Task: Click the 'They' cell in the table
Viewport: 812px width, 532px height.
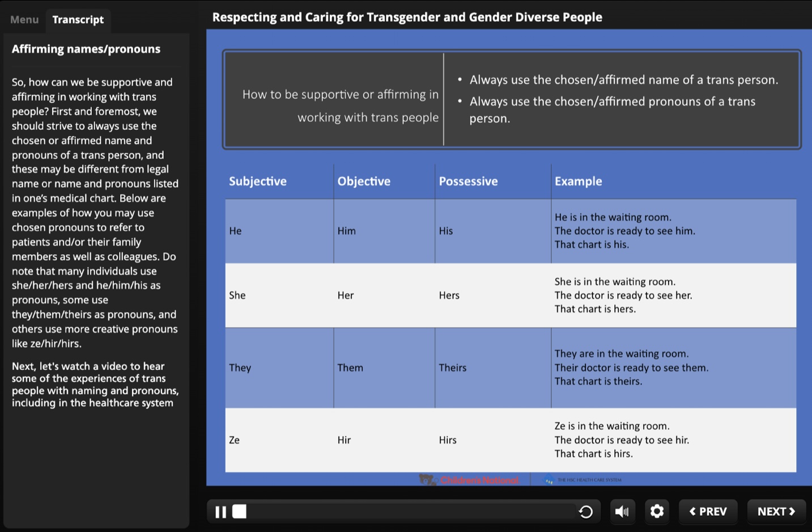Action: (240, 368)
